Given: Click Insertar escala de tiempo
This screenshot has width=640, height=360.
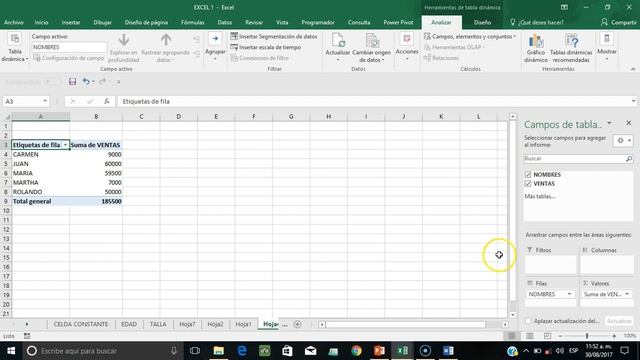Looking at the screenshot, I should (266, 47).
